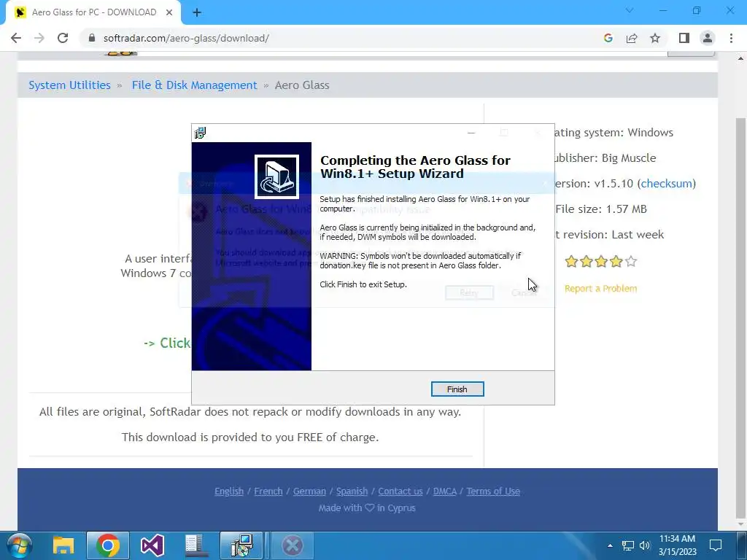747x560 pixels.
Task: Minimize the setup wizard window
Action: click(x=471, y=133)
